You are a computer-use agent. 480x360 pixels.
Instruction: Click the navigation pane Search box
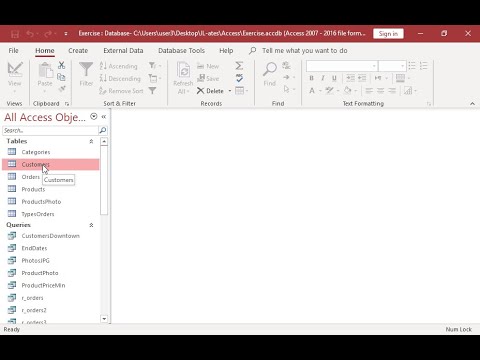50,130
